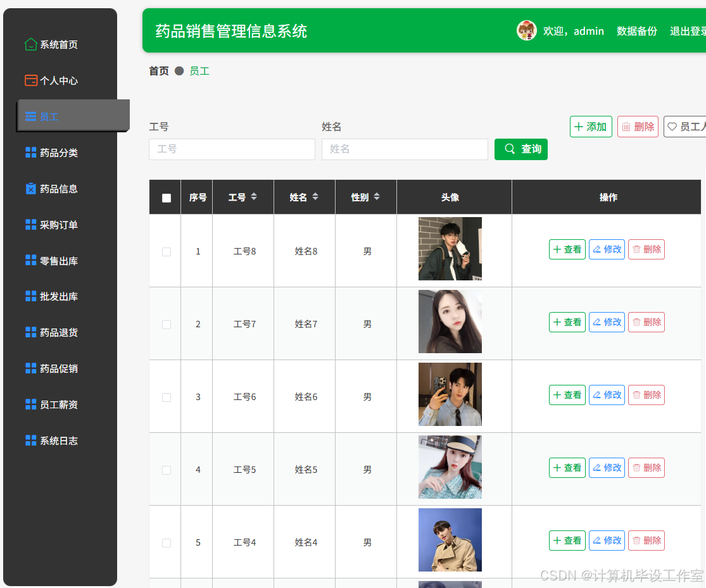Click the grid icon beside 药品分类
Image resolution: width=706 pixels, height=588 pixels.
[30, 153]
